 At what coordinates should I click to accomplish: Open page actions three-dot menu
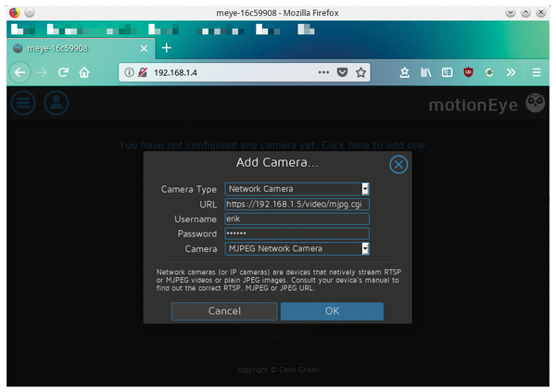(x=323, y=72)
